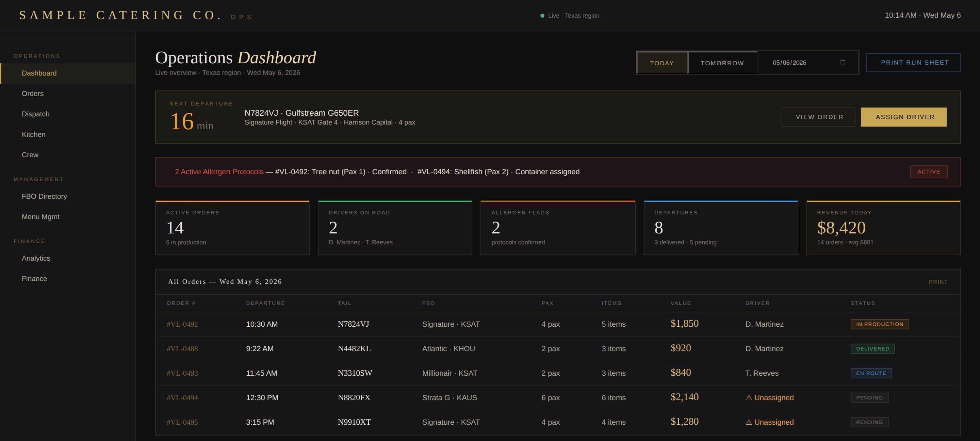Click driver T. Reeves in table
The height and width of the screenshot is (441, 980).
tap(762, 373)
